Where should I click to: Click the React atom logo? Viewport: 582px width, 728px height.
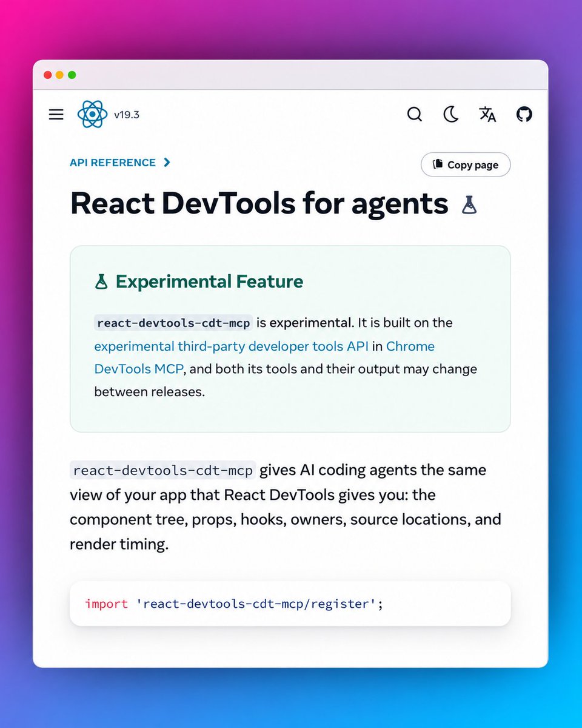pyautogui.click(x=92, y=114)
